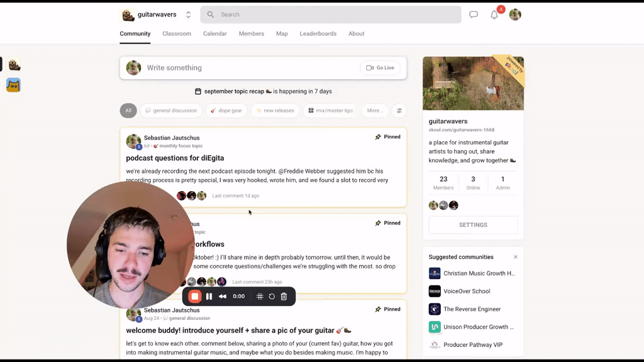Viewport: 644px width, 362px height.
Task: Stop the screen recording
Action: [x=195, y=297]
